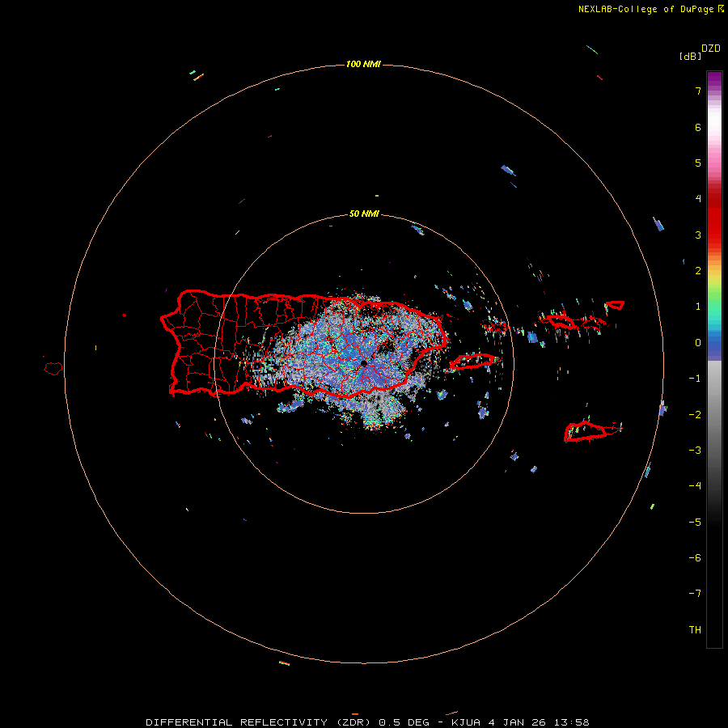This screenshot has height=728, width=728.
Task: Click the -4 value on the color scale
Action: [x=695, y=486]
